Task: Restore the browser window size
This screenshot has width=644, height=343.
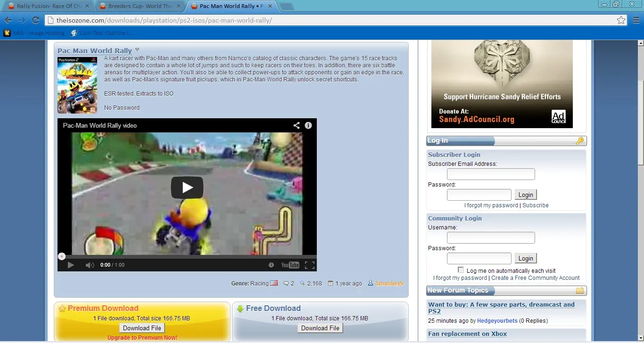Action: click(616, 4)
